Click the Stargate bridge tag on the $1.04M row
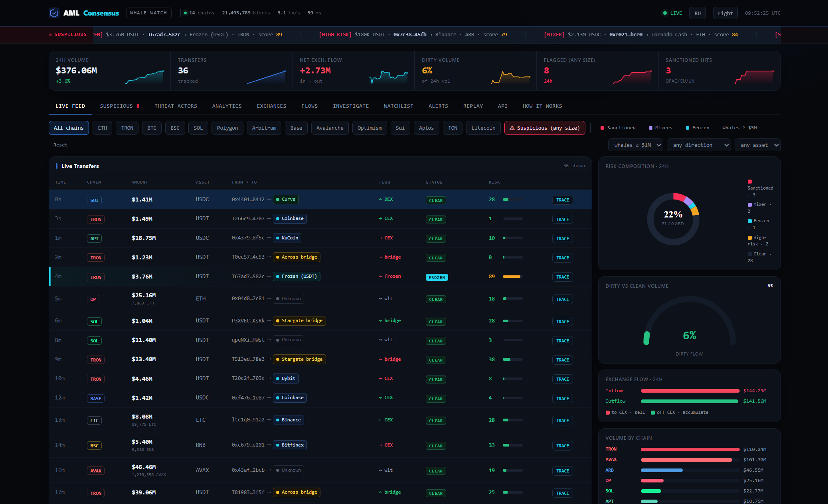Image resolution: width=828 pixels, height=504 pixels. click(299, 320)
